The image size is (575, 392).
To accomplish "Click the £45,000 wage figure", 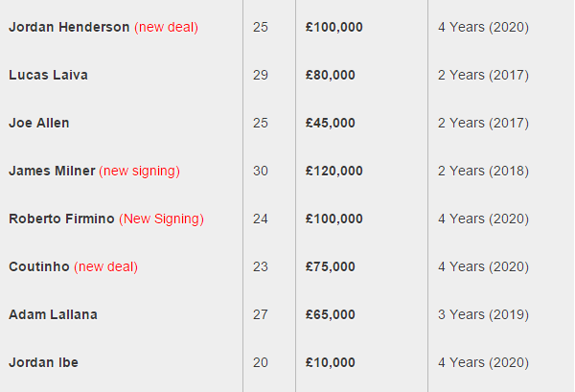I will [x=330, y=123].
